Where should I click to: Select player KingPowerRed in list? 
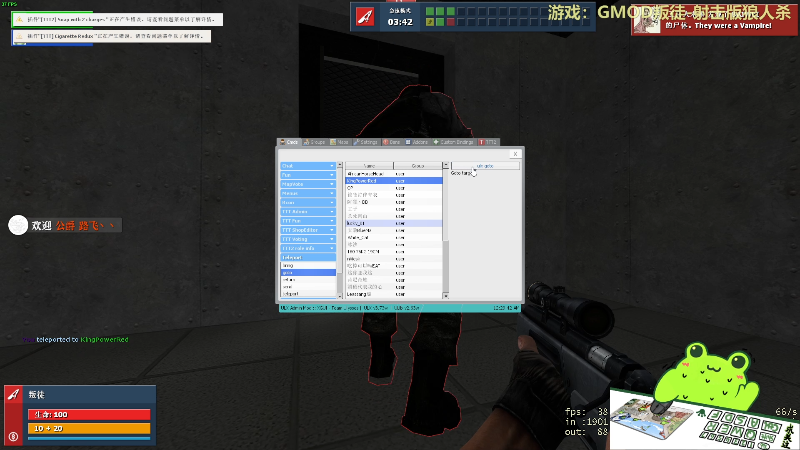[393, 181]
